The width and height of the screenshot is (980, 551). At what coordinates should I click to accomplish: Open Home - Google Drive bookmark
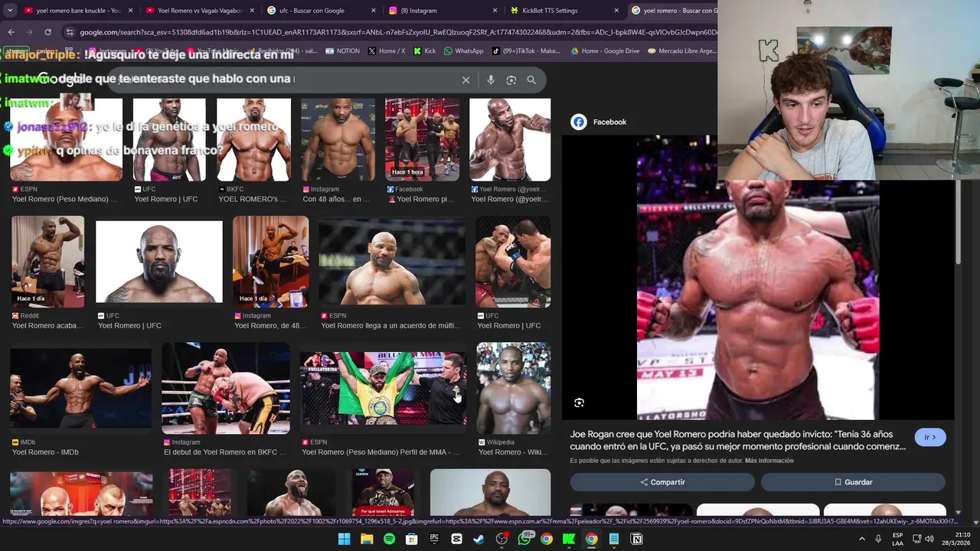605,51
